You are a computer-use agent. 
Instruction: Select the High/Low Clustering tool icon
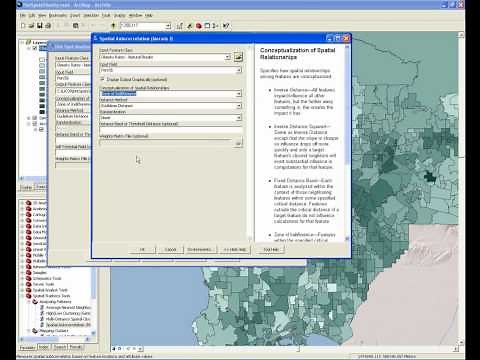point(42,313)
